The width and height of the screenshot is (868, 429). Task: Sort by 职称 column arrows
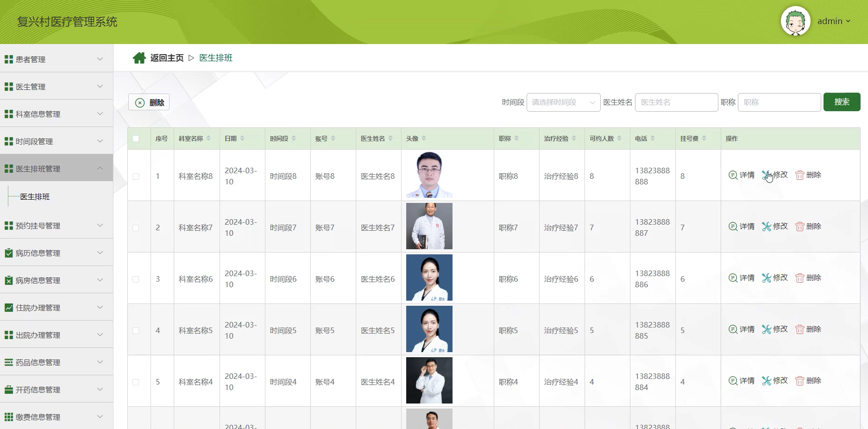click(x=516, y=139)
